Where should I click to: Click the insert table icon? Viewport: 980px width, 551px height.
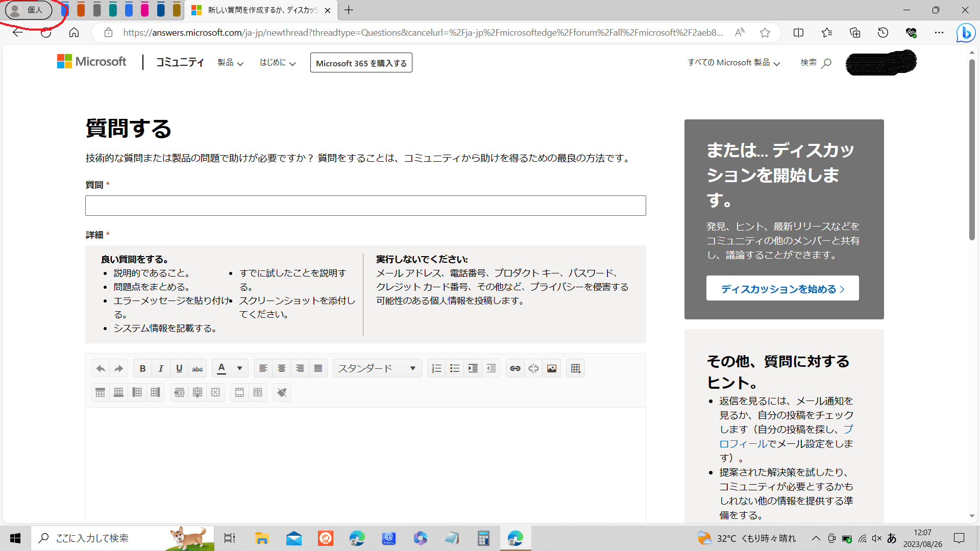pyautogui.click(x=575, y=368)
